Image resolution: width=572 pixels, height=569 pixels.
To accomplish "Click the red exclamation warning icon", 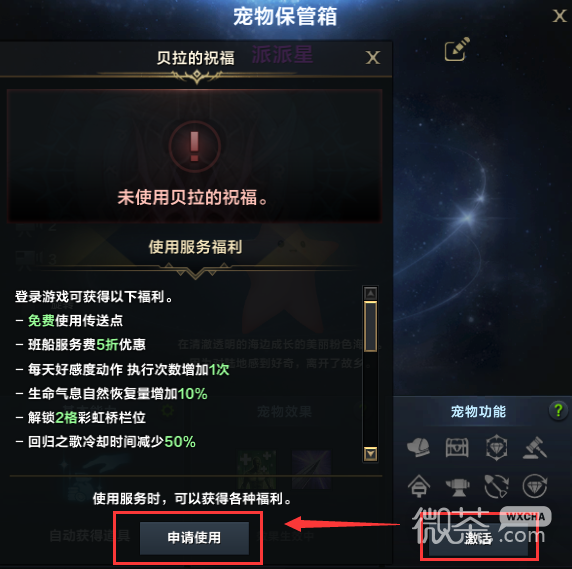I will point(195,146).
